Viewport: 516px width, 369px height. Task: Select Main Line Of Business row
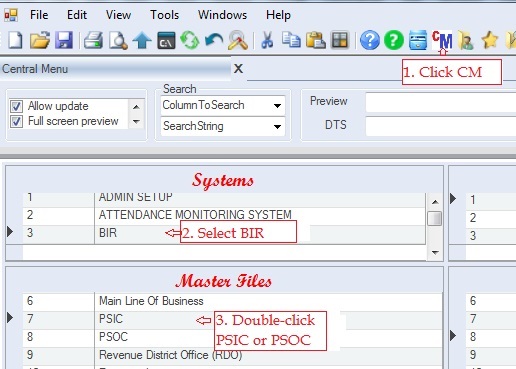232,302
